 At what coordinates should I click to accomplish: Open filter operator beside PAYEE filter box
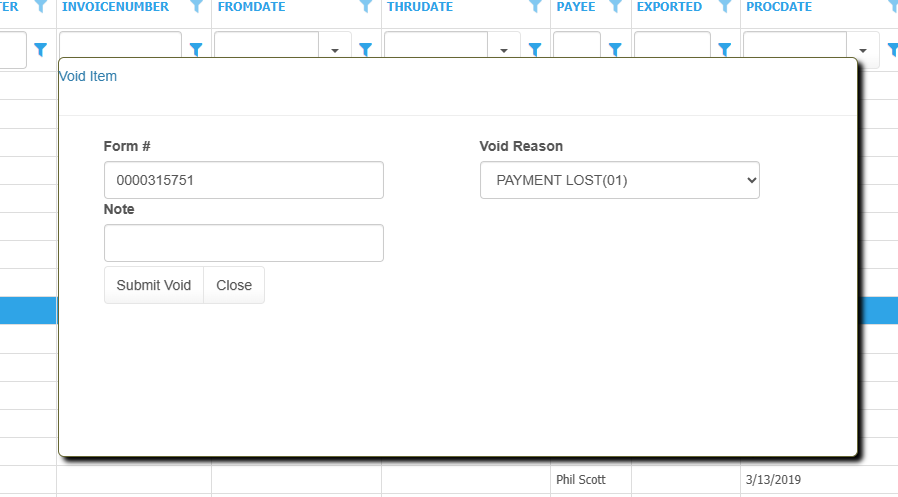[615, 49]
